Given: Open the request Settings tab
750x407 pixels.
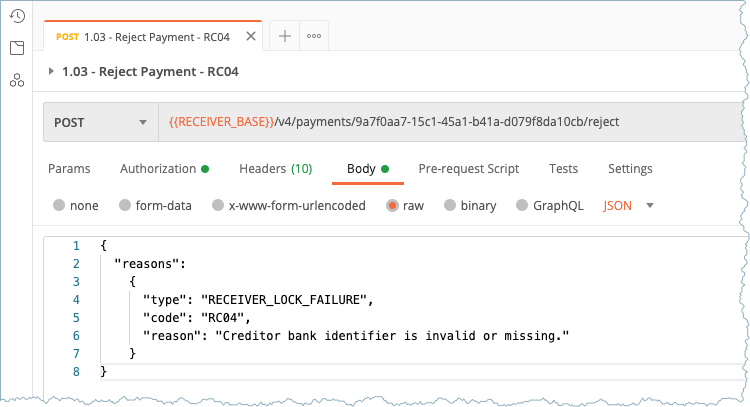Looking at the screenshot, I should point(630,169).
